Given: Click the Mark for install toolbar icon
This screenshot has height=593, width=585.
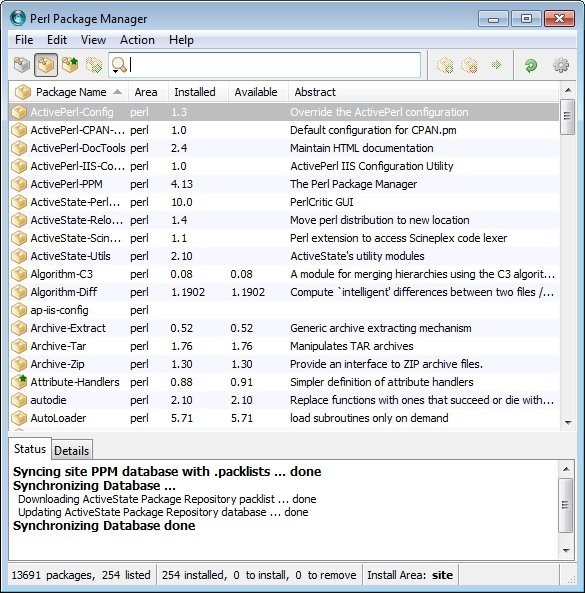Looking at the screenshot, I should tap(445, 65).
